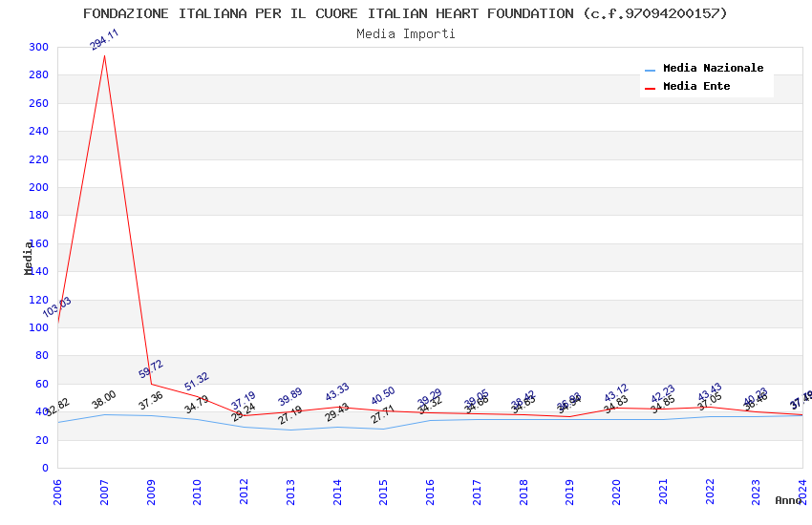This screenshot has width=812, height=525.
Task: Select the 40.50 data label
Action: [x=383, y=396]
